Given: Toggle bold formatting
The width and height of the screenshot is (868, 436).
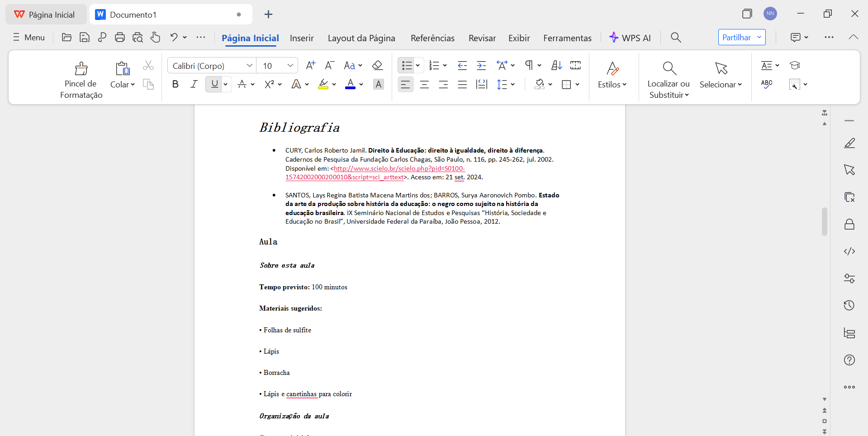Looking at the screenshot, I should [x=175, y=84].
